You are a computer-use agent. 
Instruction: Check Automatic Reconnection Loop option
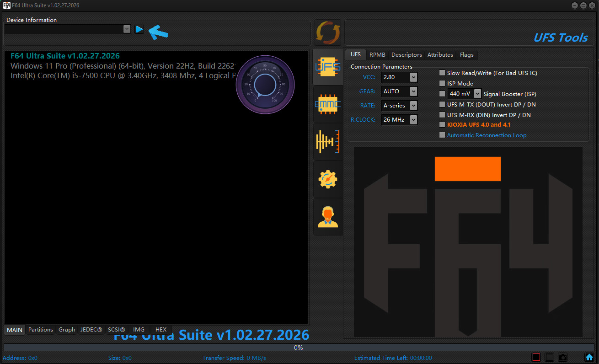click(442, 135)
